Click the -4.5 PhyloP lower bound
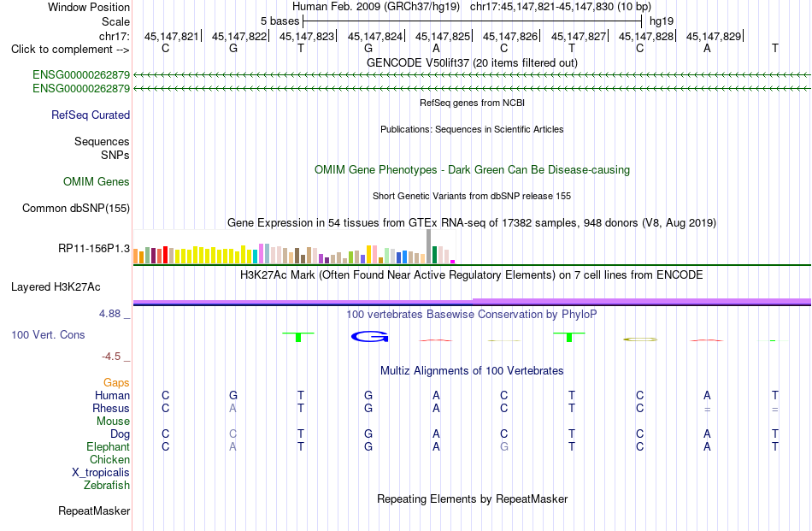The height and width of the screenshot is (531, 812). coord(111,357)
